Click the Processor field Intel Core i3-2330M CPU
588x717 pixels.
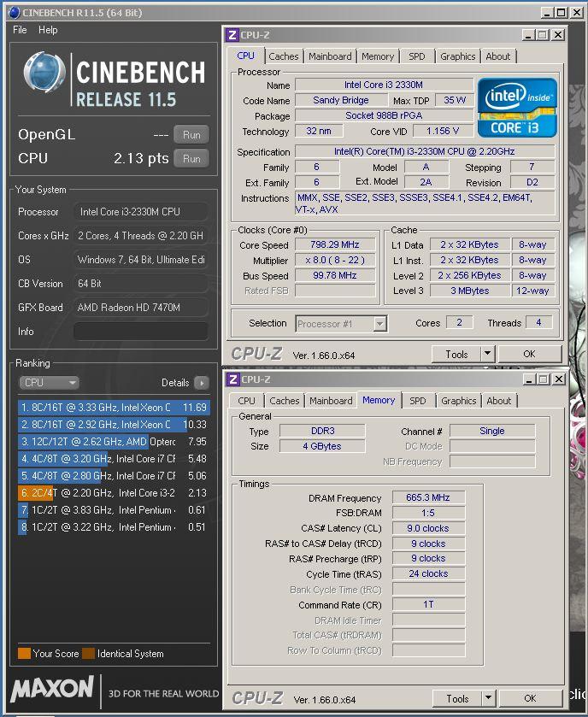(141, 212)
